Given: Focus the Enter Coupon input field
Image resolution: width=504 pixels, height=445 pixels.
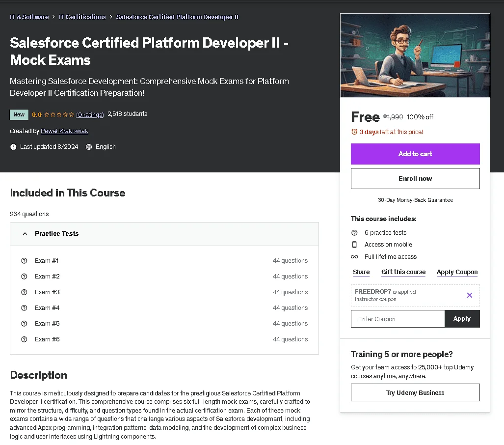Looking at the screenshot, I should (398, 319).
